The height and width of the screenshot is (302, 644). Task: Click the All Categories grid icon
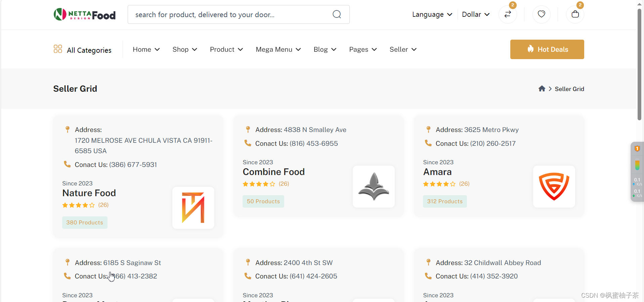(58, 49)
